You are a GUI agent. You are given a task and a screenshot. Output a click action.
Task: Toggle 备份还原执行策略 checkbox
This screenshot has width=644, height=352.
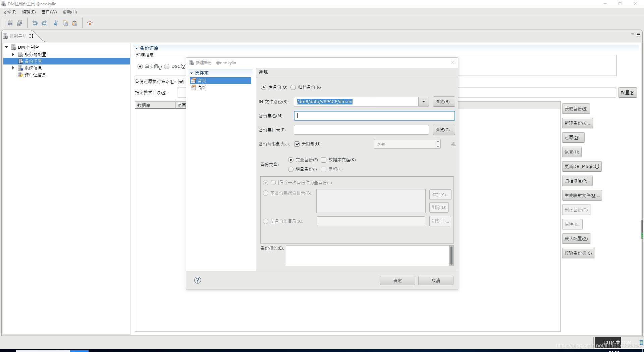coord(181,82)
